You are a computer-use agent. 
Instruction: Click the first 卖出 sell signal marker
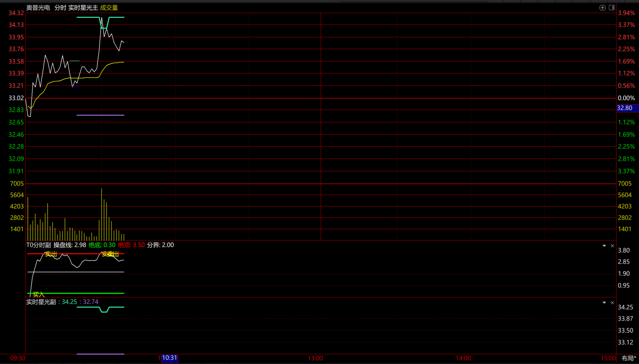pos(51,254)
